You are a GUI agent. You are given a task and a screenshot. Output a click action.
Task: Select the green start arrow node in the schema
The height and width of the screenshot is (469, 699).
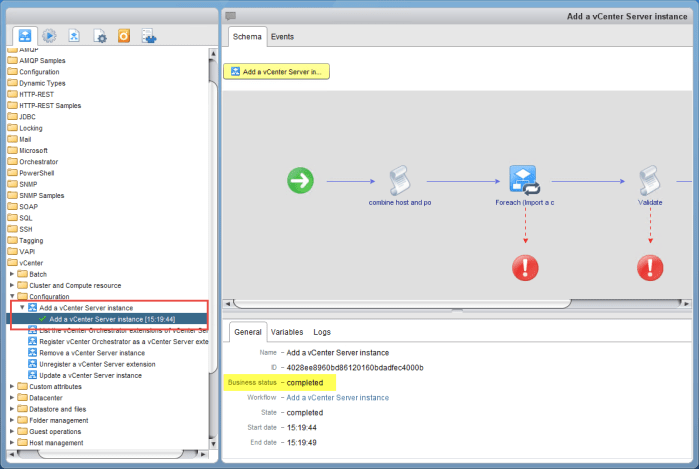pyautogui.click(x=300, y=181)
